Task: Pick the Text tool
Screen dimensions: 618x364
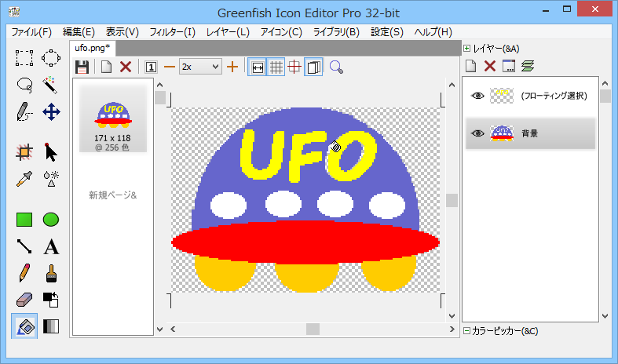Action: click(x=51, y=247)
